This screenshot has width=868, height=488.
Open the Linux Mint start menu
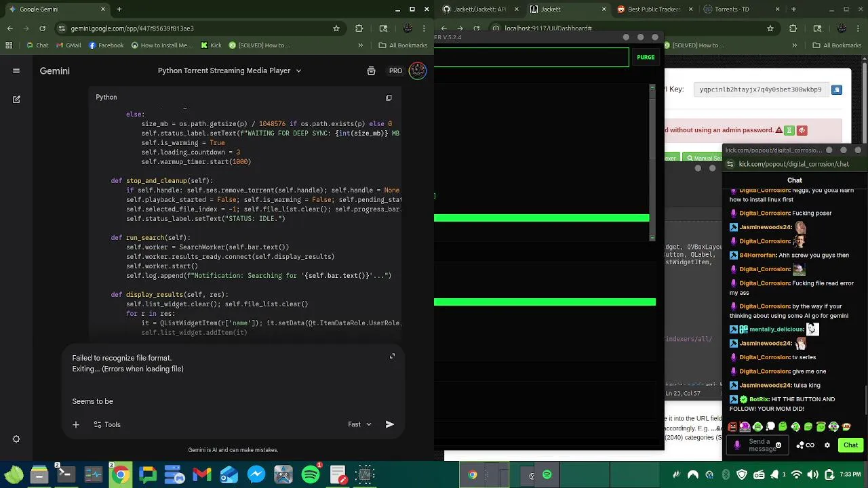pos(14,474)
